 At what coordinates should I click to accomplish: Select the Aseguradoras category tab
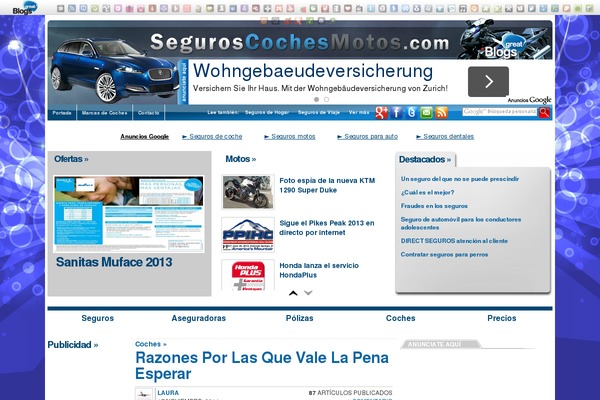pos(199,318)
